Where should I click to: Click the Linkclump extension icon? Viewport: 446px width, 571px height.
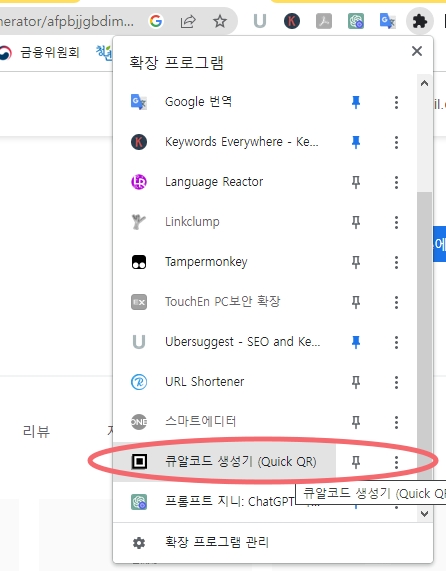[139, 222]
